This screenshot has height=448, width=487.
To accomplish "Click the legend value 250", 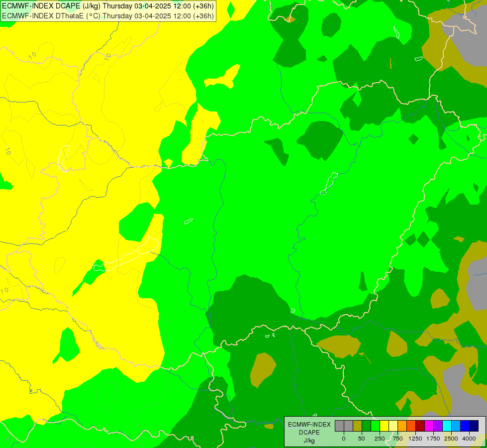I will pyautogui.click(x=380, y=439).
